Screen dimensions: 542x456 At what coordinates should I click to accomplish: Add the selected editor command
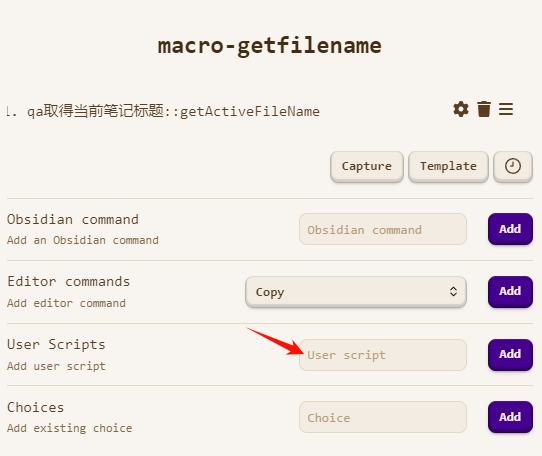click(x=510, y=291)
